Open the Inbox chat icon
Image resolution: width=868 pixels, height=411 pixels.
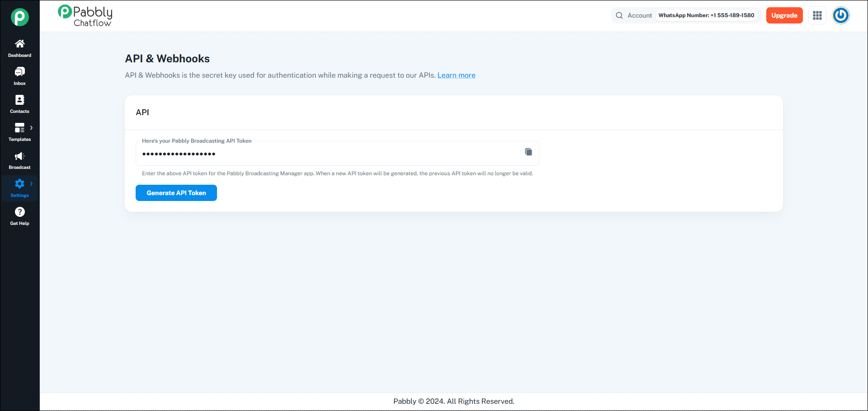(x=20, y=72)
